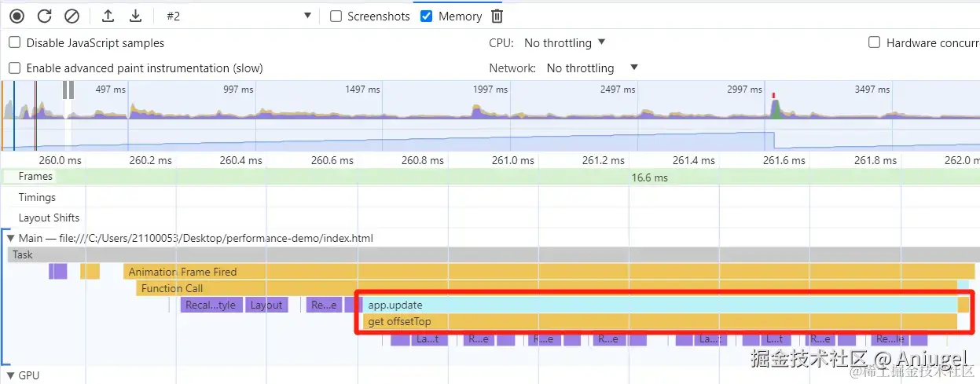
Task: Collapse the Main thread track
Action: tap(10, 238)
